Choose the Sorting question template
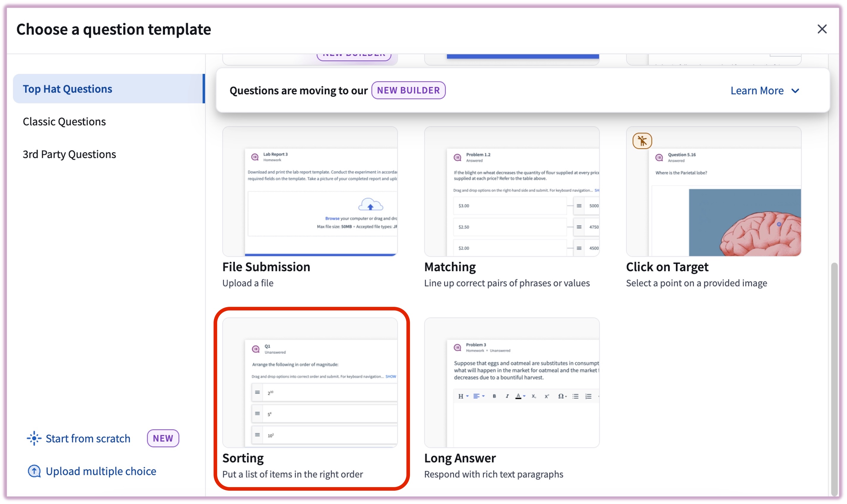Viewport: 847px width, 504px height. click(310, 398)
